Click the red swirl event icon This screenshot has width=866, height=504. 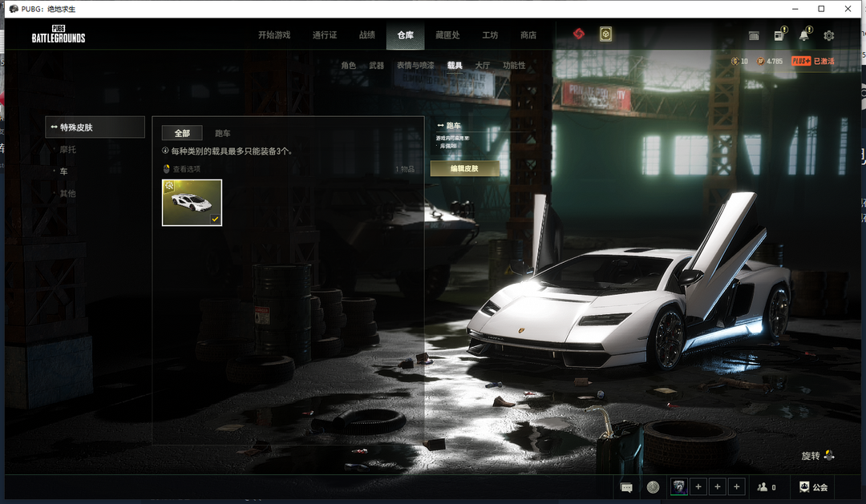pyautogui.click(x=578, y=34)
